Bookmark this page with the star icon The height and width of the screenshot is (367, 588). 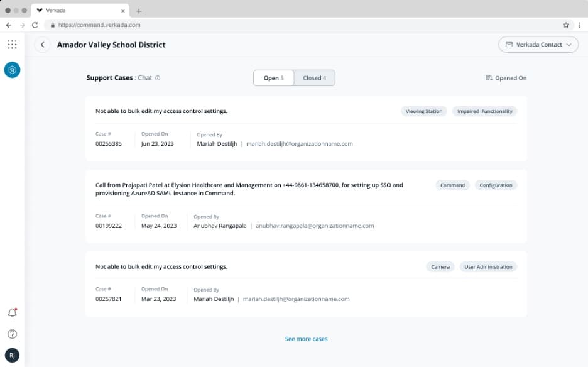pyautogui.click(x=565, y=25)
